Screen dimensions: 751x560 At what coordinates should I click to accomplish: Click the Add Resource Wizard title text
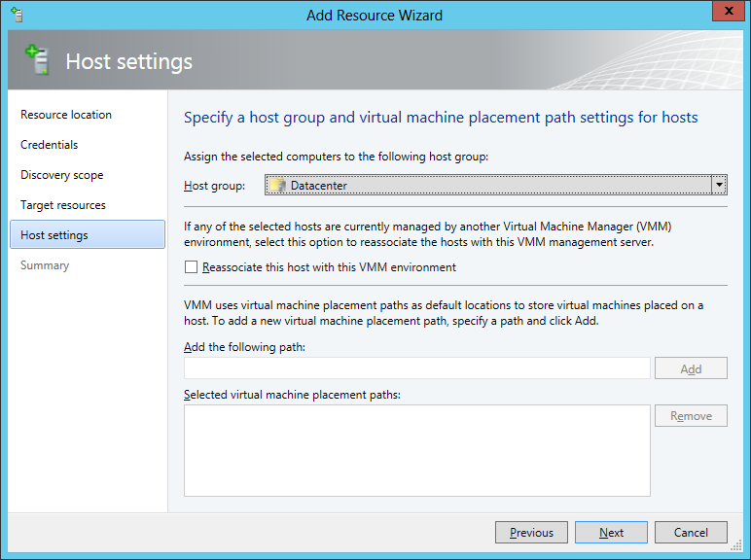375,15
